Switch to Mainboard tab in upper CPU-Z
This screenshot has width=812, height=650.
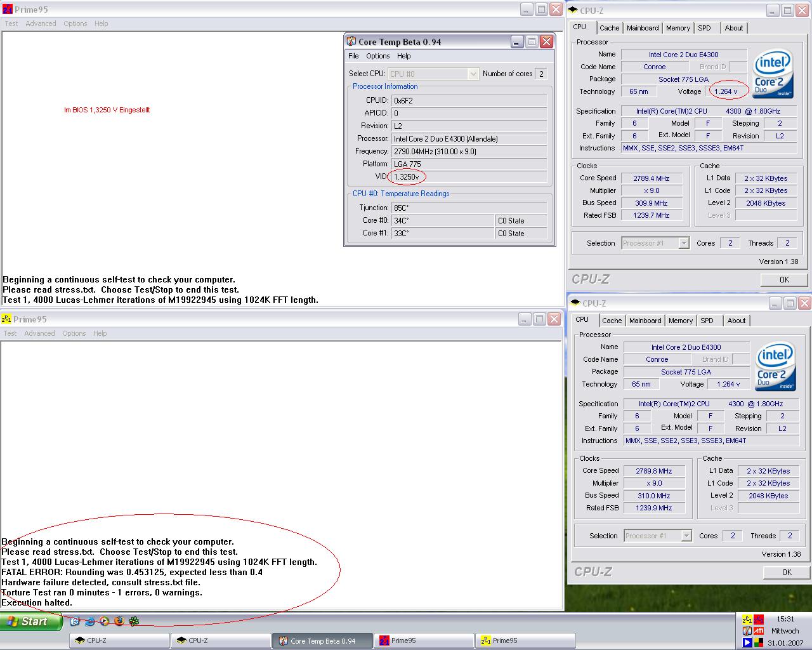[643, 28]
